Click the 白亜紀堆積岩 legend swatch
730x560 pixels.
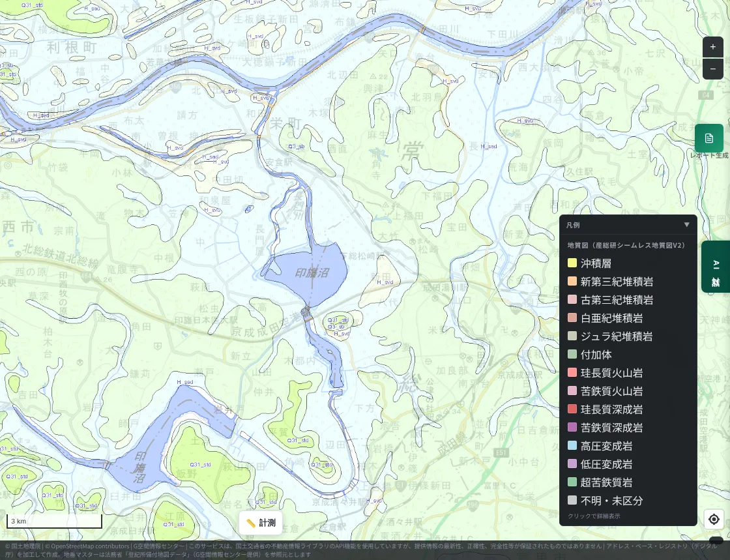click(572, 318)
